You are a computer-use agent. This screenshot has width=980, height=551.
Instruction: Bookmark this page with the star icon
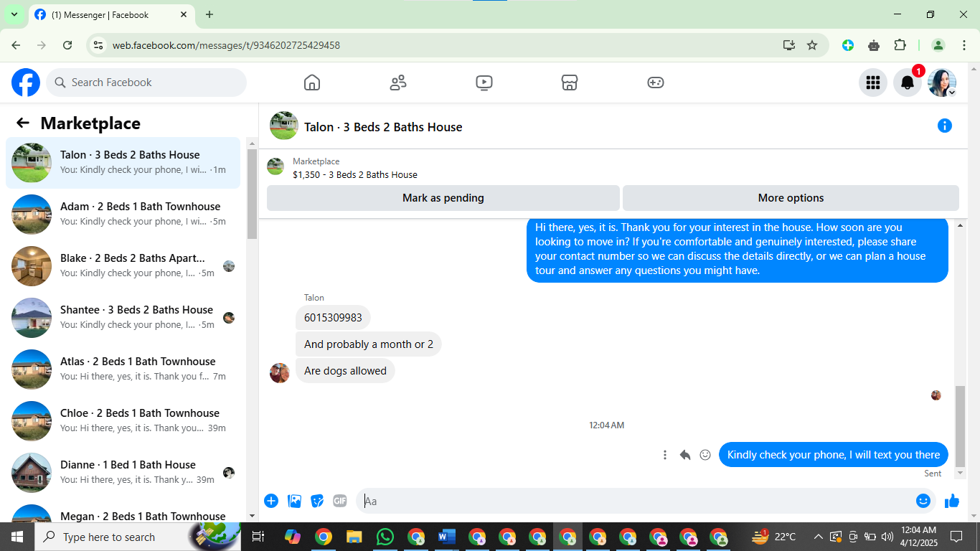tap(812, 45)
